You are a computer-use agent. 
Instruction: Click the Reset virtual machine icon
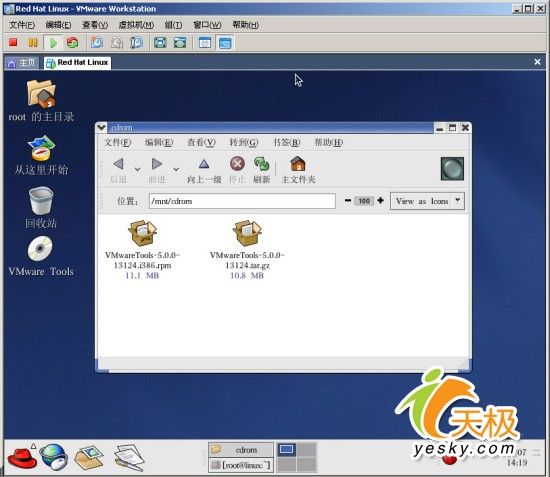coord(73,42)
